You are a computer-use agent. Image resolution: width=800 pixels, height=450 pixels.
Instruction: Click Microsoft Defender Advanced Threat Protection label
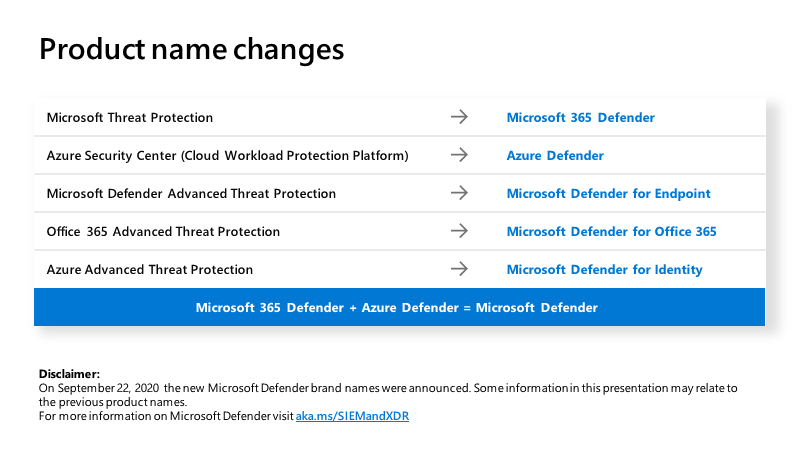coord(191,193)
